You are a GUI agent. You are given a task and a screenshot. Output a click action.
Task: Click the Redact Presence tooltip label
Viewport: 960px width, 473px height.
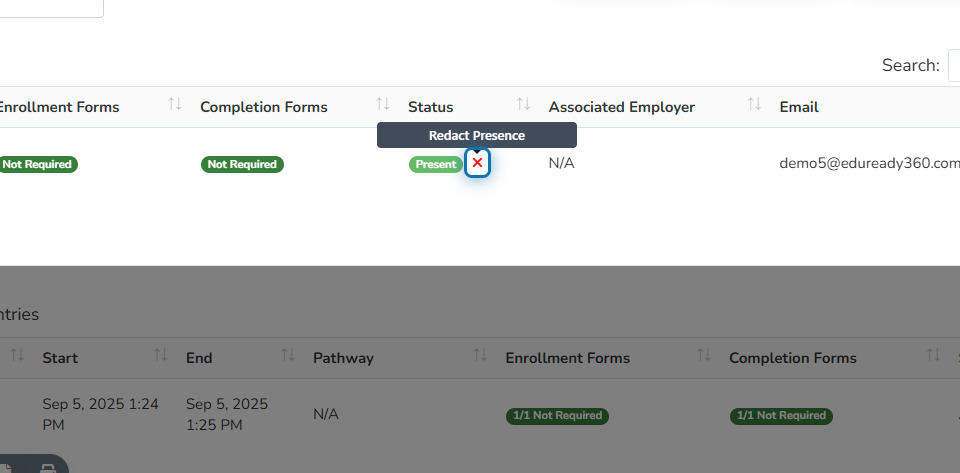click(477, 135)
